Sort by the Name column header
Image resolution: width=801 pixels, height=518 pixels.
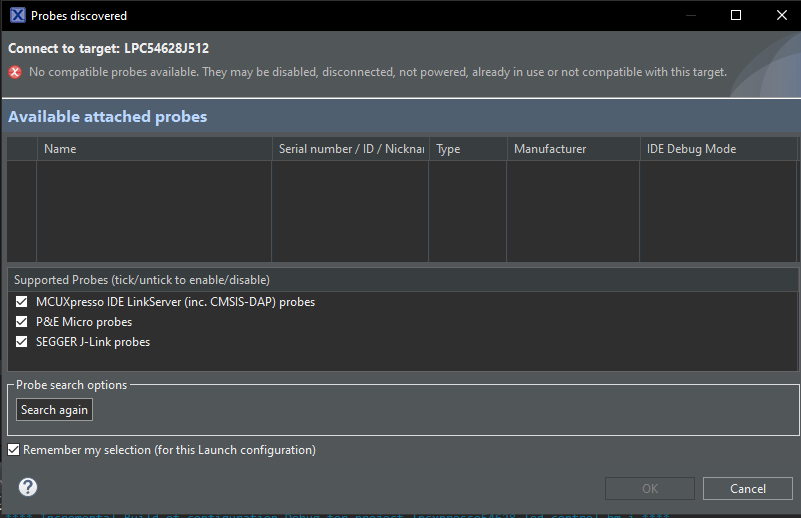click(x=155, y=149)
